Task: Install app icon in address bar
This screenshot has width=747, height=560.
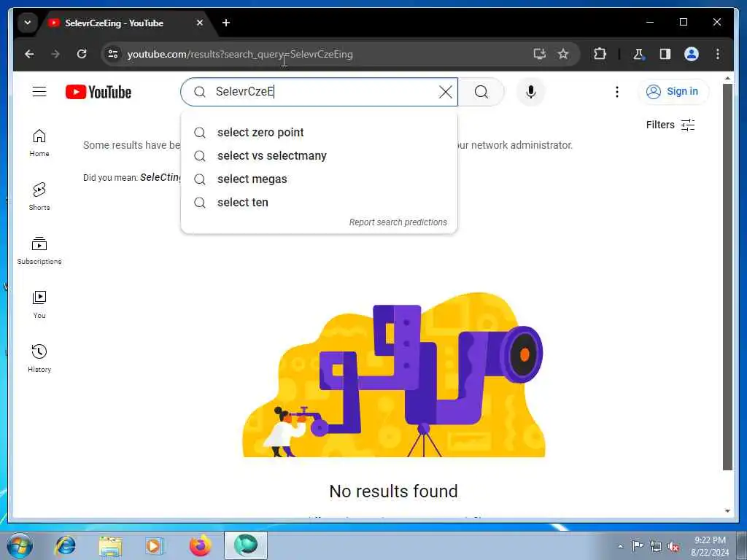Action: [x=539, y=54]
